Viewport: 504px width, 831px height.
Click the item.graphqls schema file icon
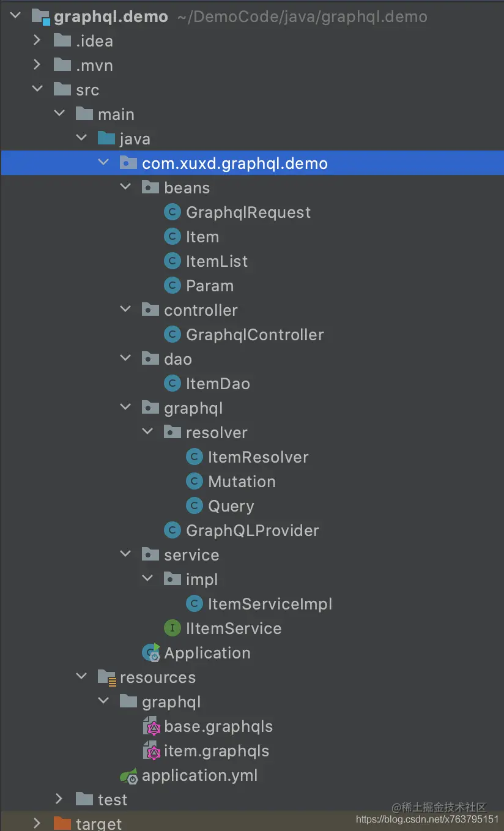pos(152,751)
